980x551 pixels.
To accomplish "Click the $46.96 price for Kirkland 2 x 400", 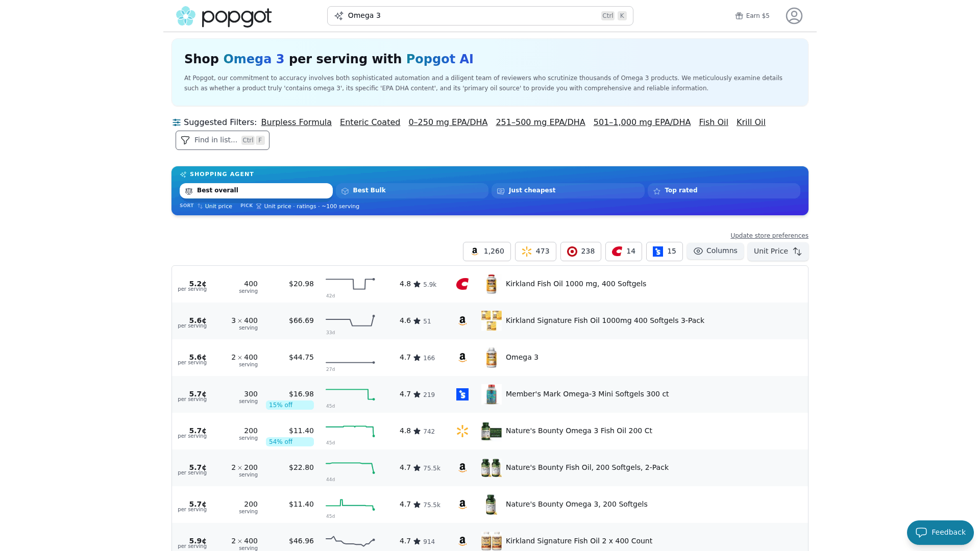I will point(301,541).
